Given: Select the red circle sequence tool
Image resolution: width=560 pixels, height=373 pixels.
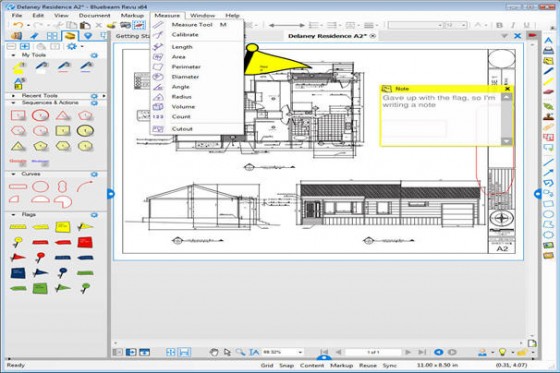Looking at the screenshot, I should pos(40,115).
